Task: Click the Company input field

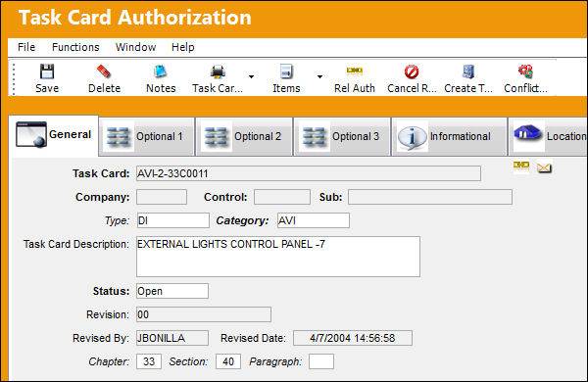Action: point(162,197)
